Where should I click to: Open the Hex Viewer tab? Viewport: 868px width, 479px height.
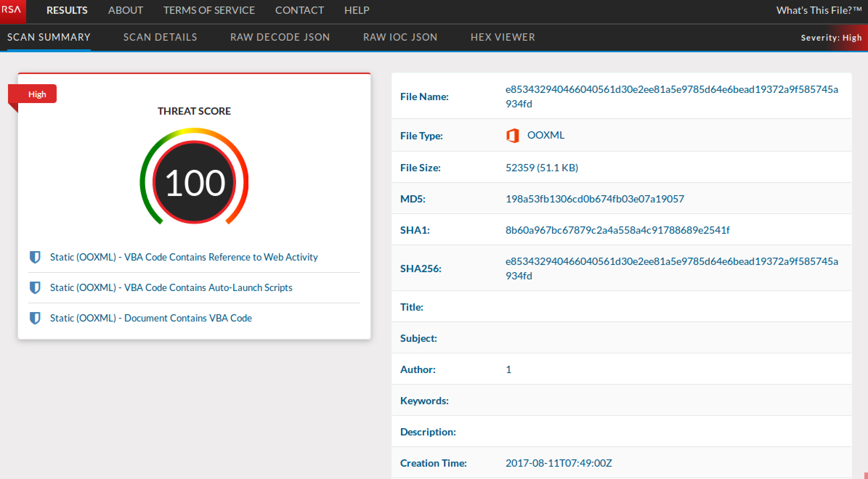(x=503, y=37)
